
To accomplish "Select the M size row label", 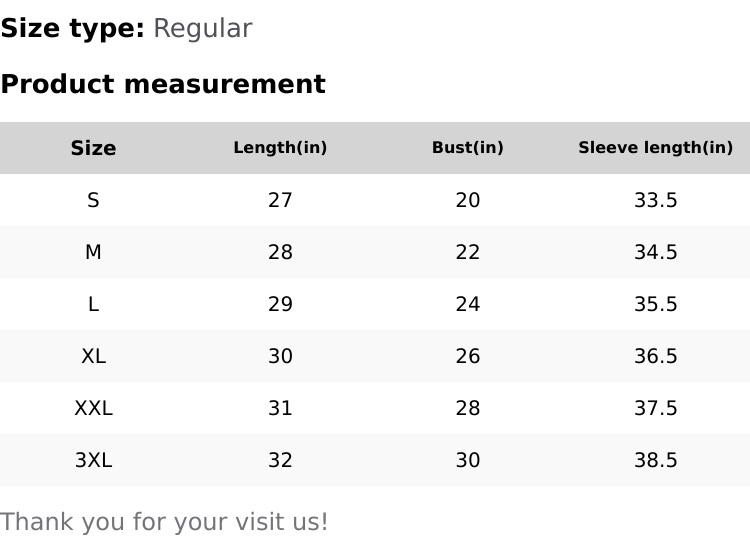I will click(x=93, y=252).
